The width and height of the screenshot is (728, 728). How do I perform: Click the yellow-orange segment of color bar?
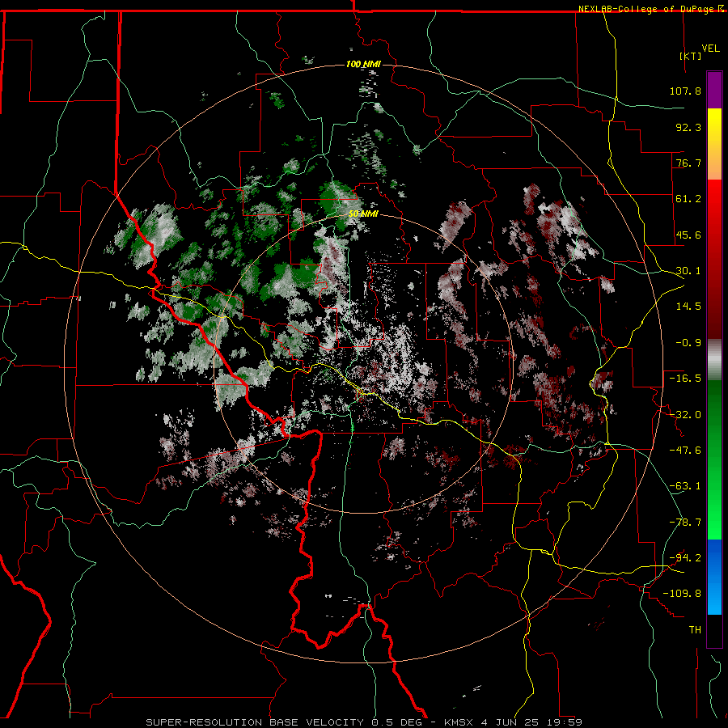pos(714,144)
